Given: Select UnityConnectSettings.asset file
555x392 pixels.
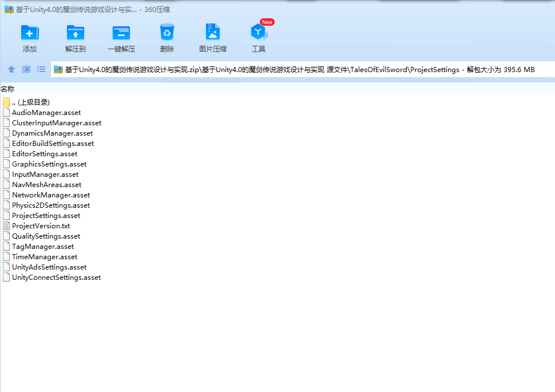Looking at the screenshot, I should (x=56, y=277).
